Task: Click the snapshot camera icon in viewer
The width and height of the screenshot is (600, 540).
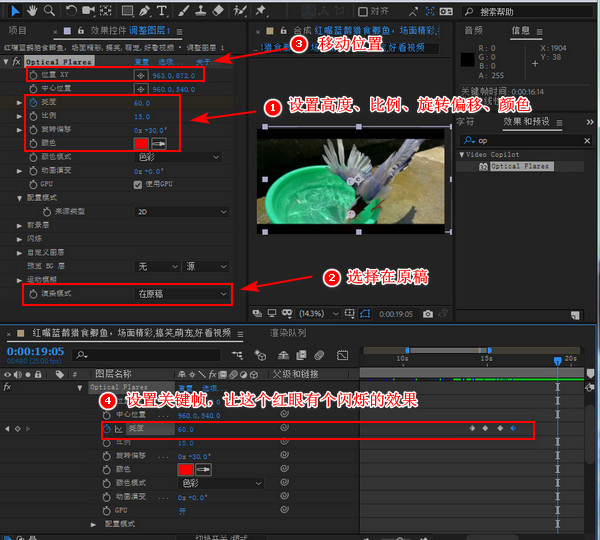Action: click(428, 314)
